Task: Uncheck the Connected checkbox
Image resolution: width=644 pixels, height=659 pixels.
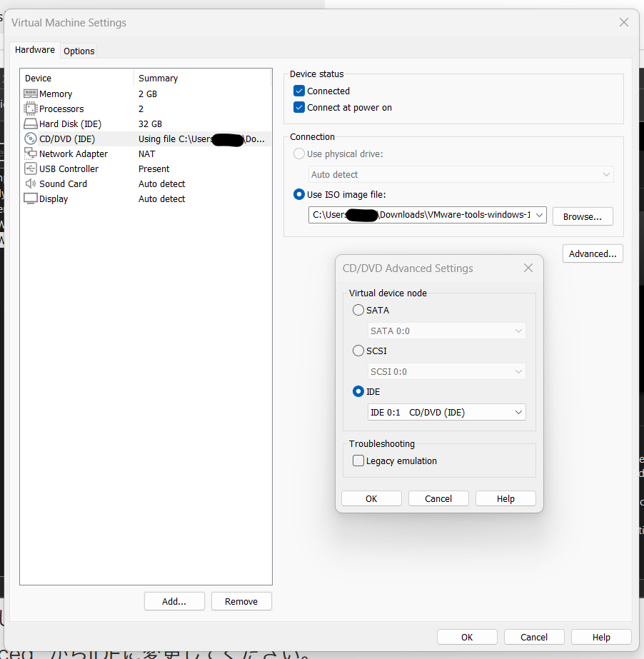Action: tap(299, 91)
